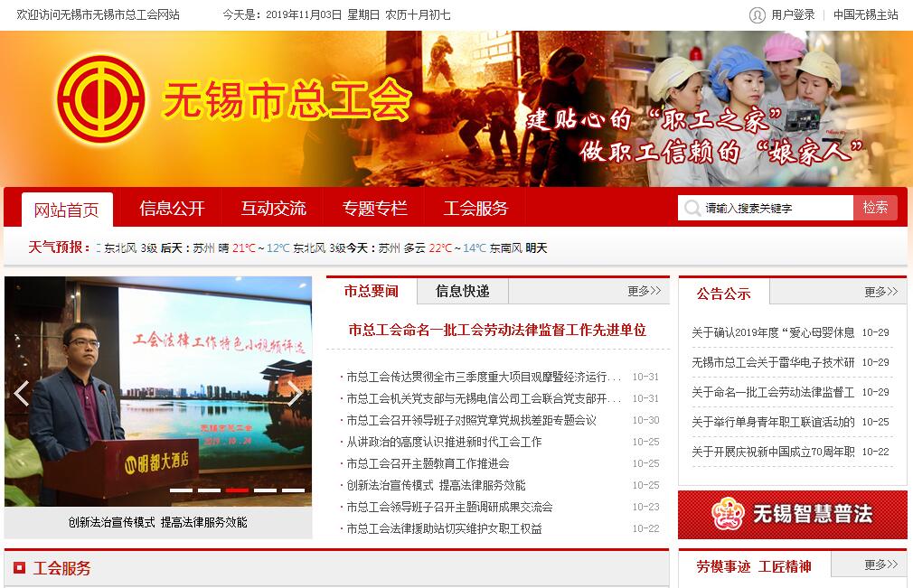Show next slide with right carousel arrow
Screen dimensions: 913x588
click(x=295, y=393)
